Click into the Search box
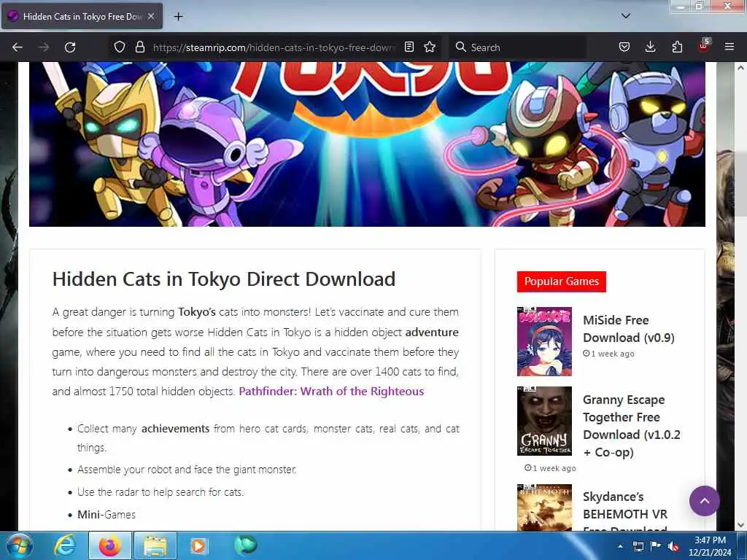747x560 pixels. click(x=517, y=47)
